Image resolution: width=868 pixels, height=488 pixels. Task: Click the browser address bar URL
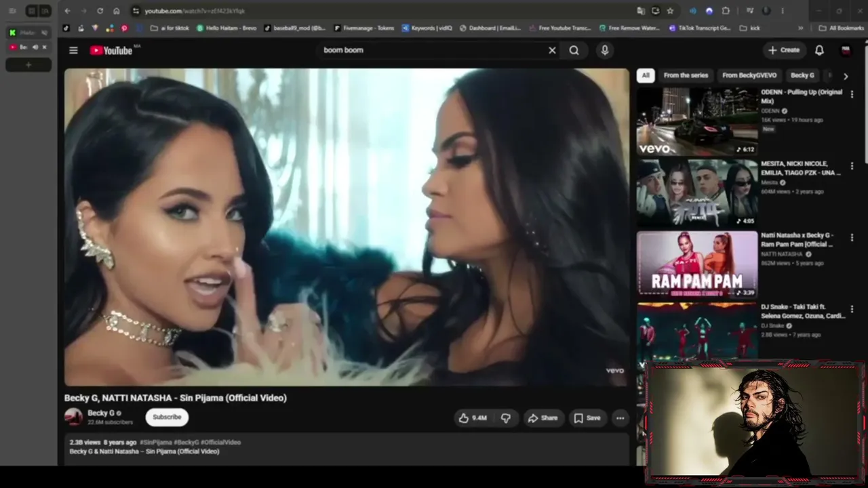pyautogui.click(x=195, y=11)
